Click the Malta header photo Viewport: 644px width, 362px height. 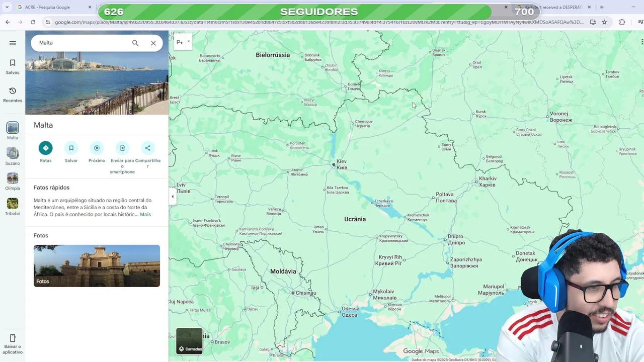point(97,83)
